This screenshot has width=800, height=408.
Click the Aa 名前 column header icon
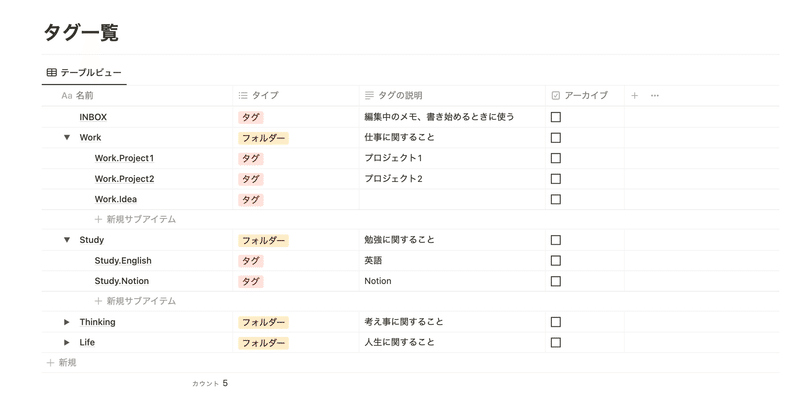[x=67, y=95]
